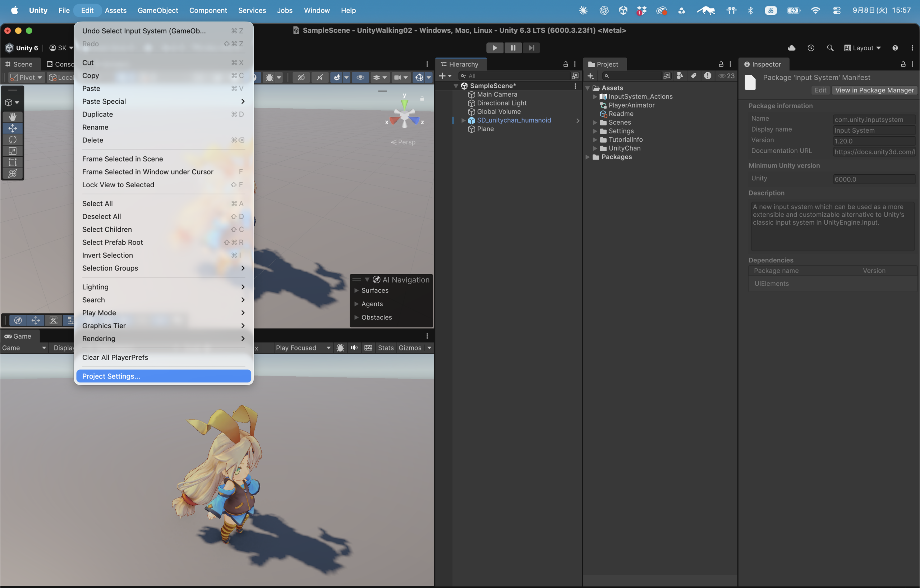920x588 pixels.
Task: Toggle Scene Gizmos sphere button
Action: [419, 78]
